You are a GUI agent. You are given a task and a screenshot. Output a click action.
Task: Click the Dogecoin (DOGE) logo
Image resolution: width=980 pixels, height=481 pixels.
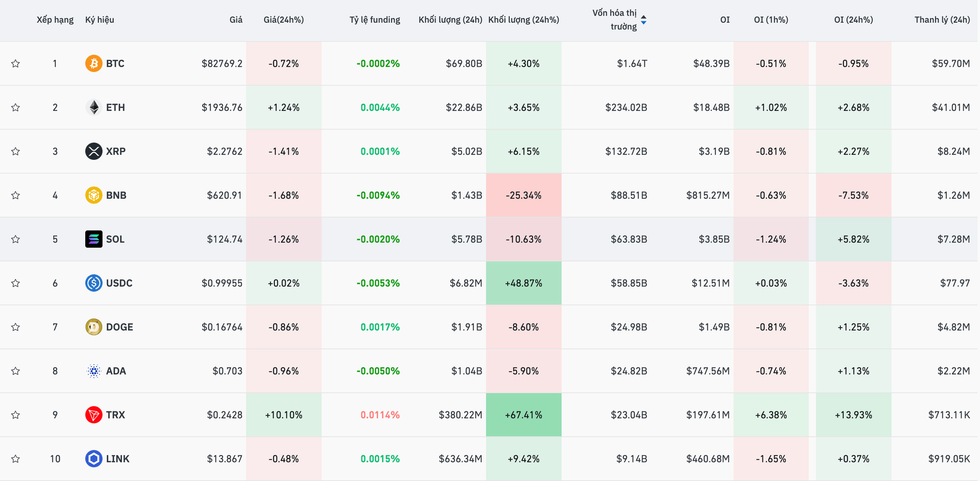[x=94, y=327]
